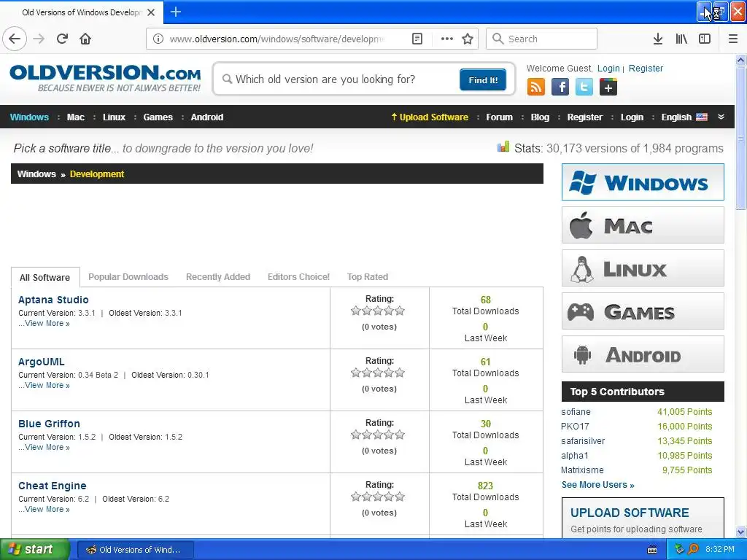Select Linux in the black navigation bar

point(115,117)
